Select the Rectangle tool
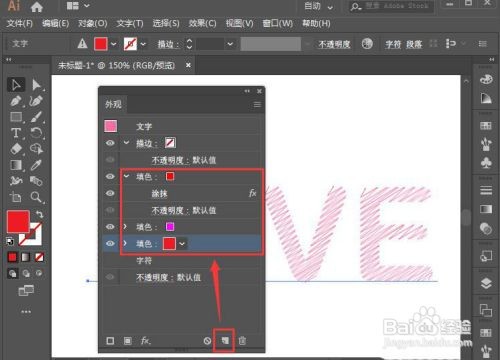 [x=16, y=117]
